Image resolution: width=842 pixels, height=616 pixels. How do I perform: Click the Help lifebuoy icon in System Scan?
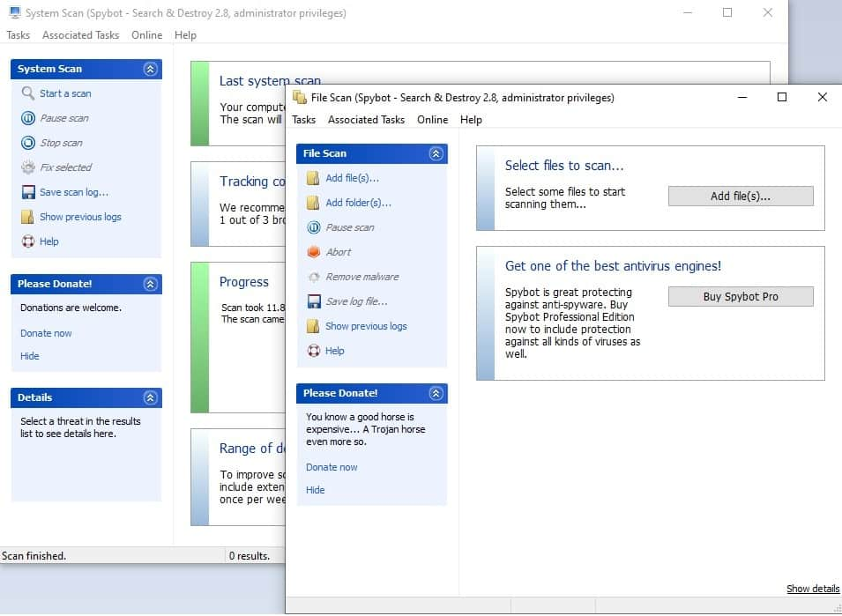[28, 241]
